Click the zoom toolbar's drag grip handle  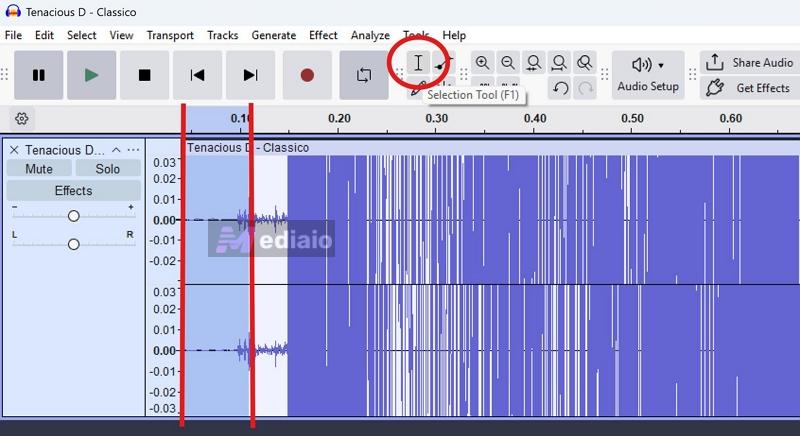pyautogui.click(x=464, y=75)
